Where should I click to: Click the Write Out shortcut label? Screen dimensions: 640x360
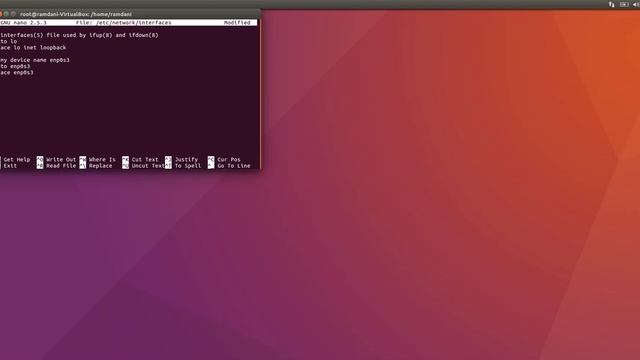coord(61,160)
